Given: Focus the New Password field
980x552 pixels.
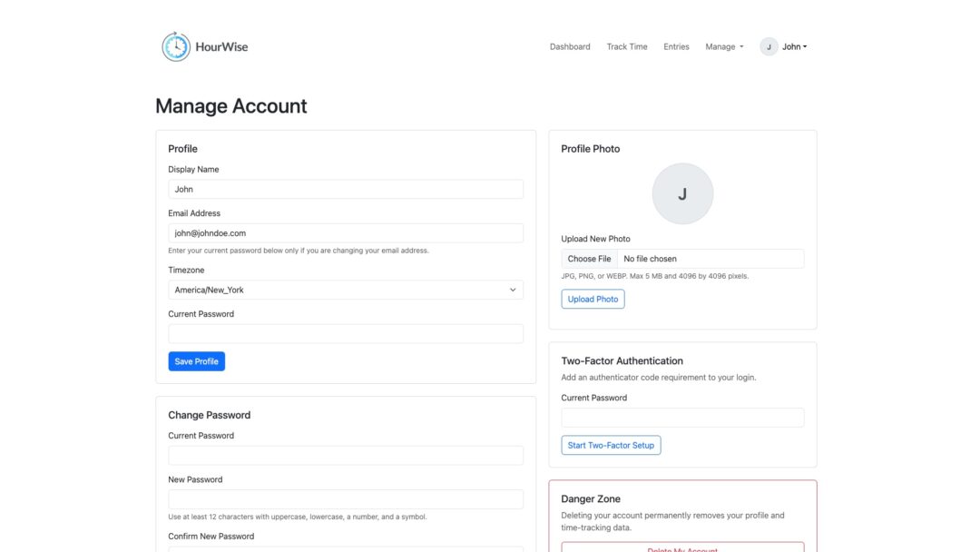Looking at the screenshot, I should point(346,499).
